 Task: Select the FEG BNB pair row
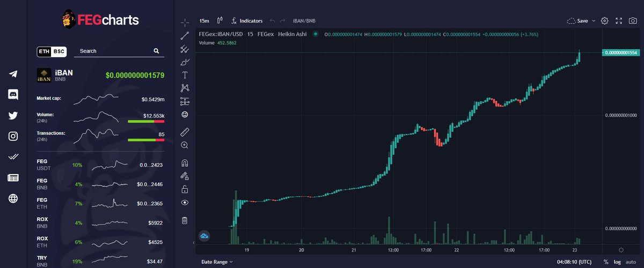pyautogui.click(x=100, y=184)
